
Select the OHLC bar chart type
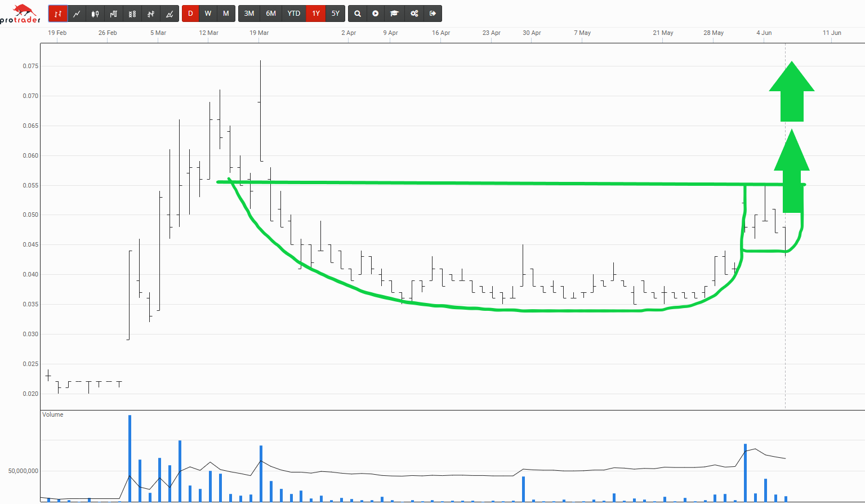58,14
